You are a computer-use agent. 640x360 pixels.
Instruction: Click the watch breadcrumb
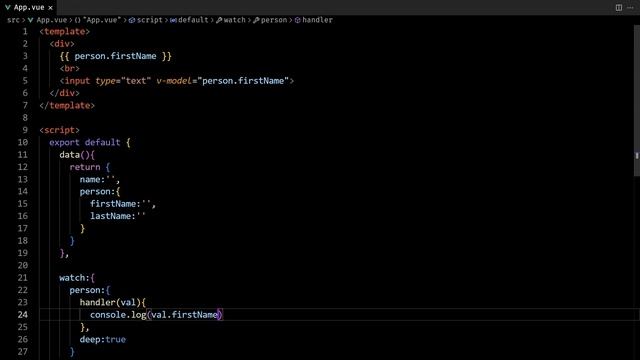click(235, 20)
